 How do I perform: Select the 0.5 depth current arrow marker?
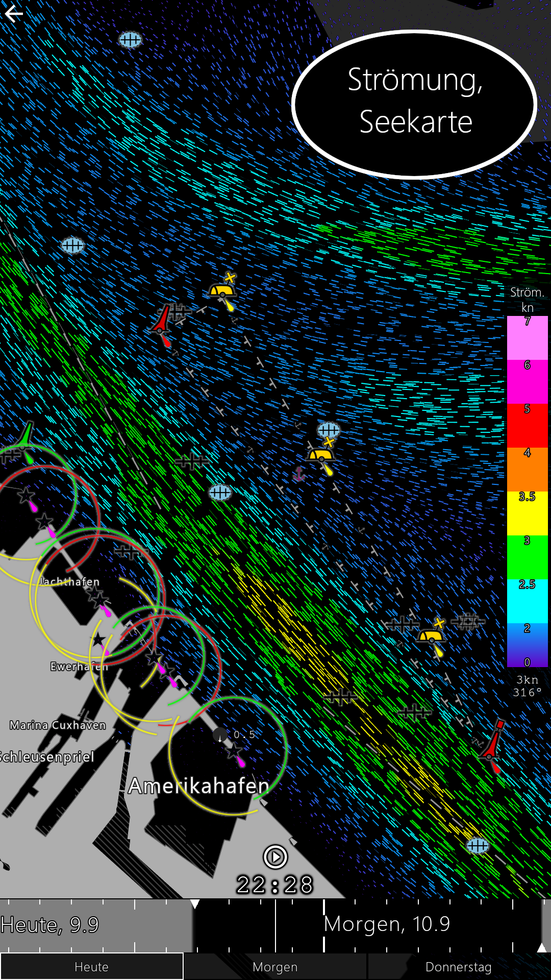pos(220,736)
